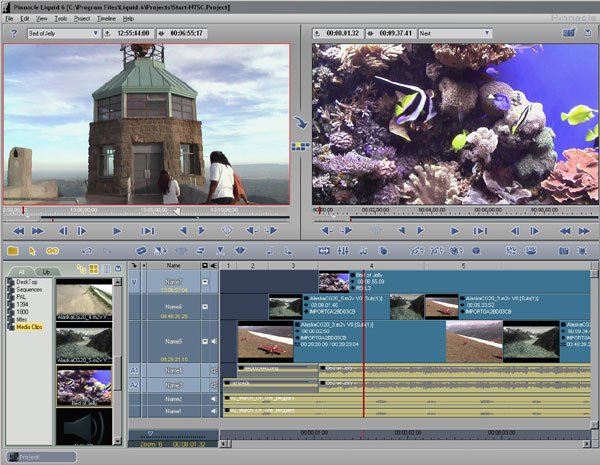The height and width of the screenshot is (465, 600).
Task: Click the question mark help icon
Action: point(14,33)
